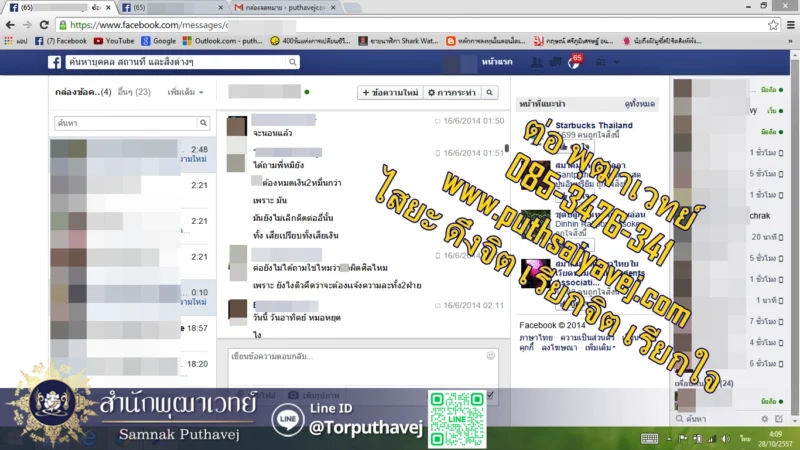The width and height of the screenshot is (800, 450).
Task: Open the messages icon in the header
Action: click(555, 62)
